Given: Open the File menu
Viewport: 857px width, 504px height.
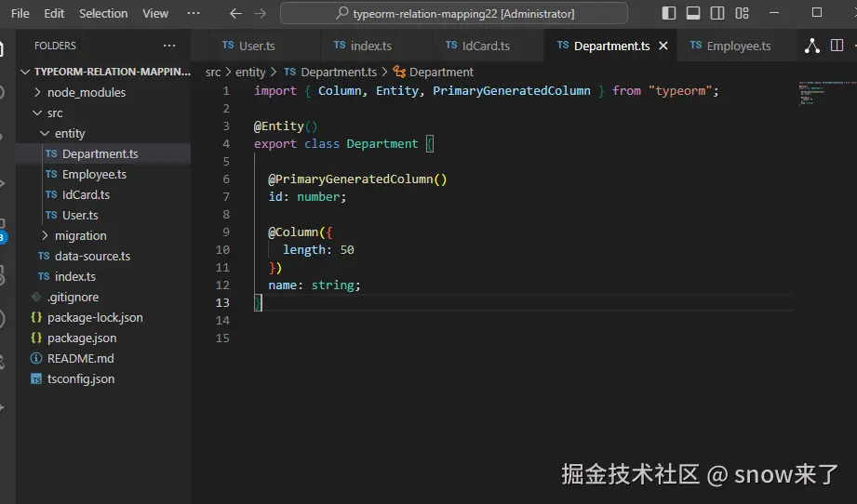Looking at the screenshot, I should [20, 13].
